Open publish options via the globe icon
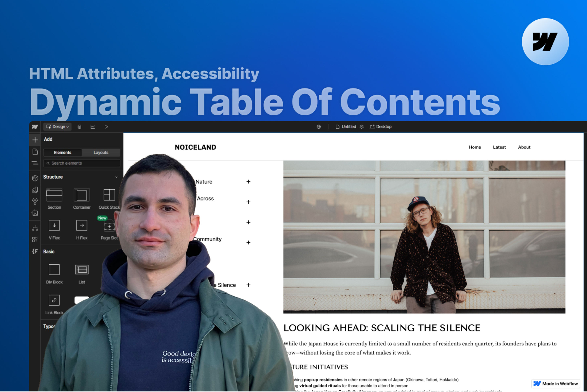The height and width of the screenshot is (392, 587). (x=319, y=127)
